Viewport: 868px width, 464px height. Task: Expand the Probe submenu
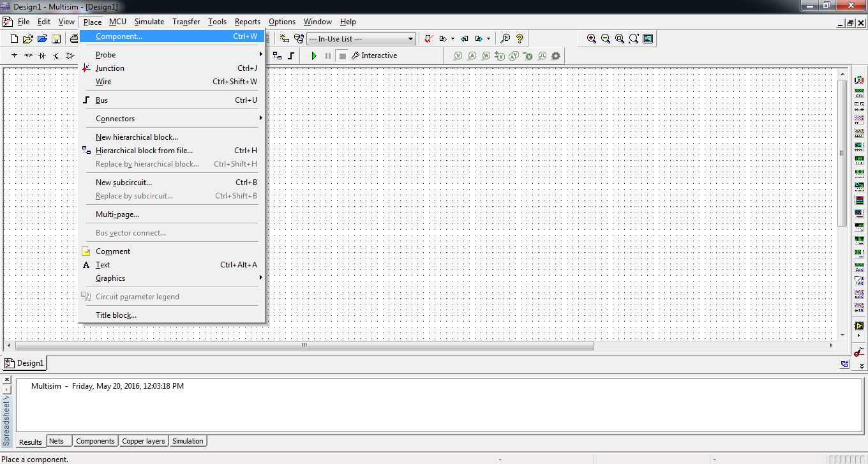tap(172, 55)
